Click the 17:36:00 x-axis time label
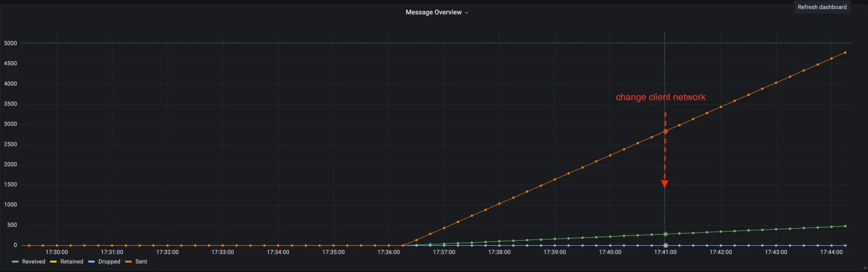 389,251
